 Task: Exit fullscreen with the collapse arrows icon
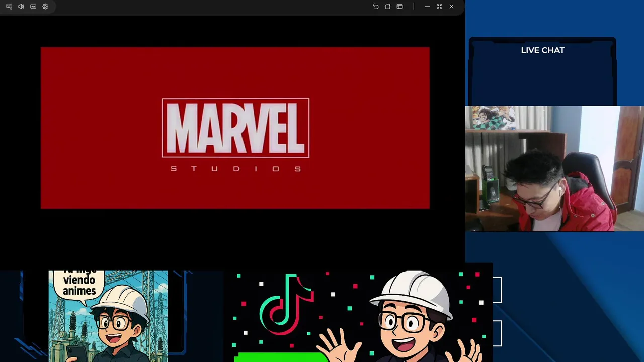coord(439,7)
